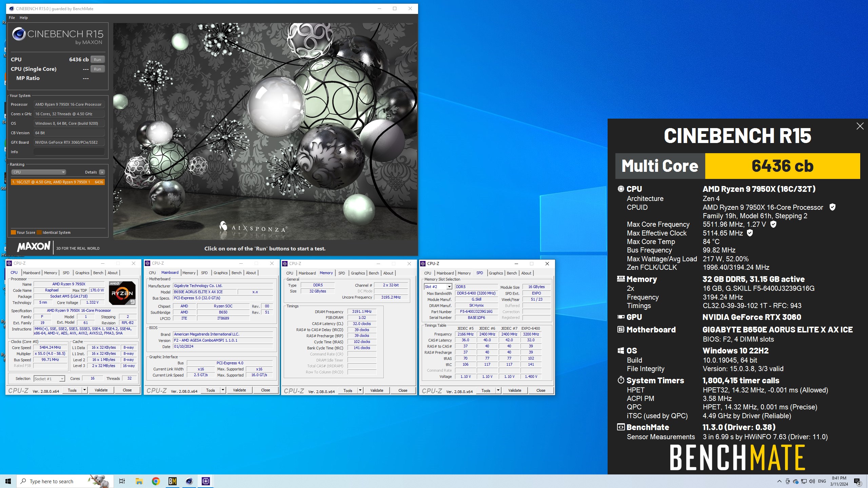Open network status tray icon

(x=804, y=481)
